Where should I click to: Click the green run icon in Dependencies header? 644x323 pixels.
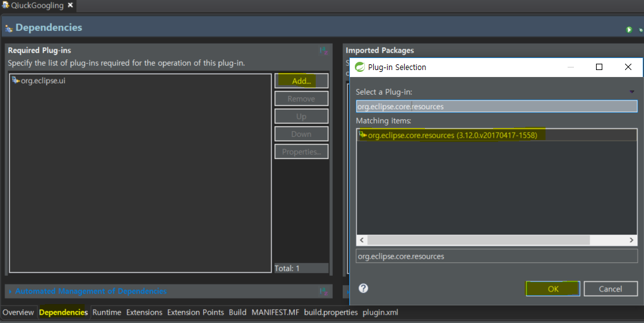629,30
